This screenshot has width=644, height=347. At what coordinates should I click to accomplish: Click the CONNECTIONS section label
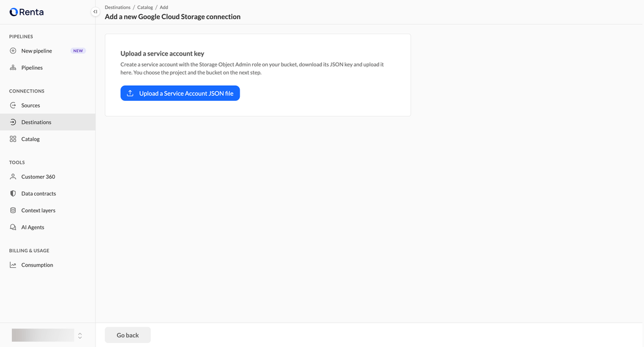27,91
